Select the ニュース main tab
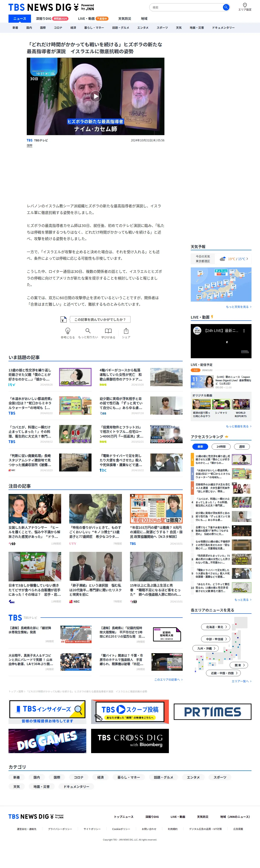The image size is (260, 868). tap(20, 19)
